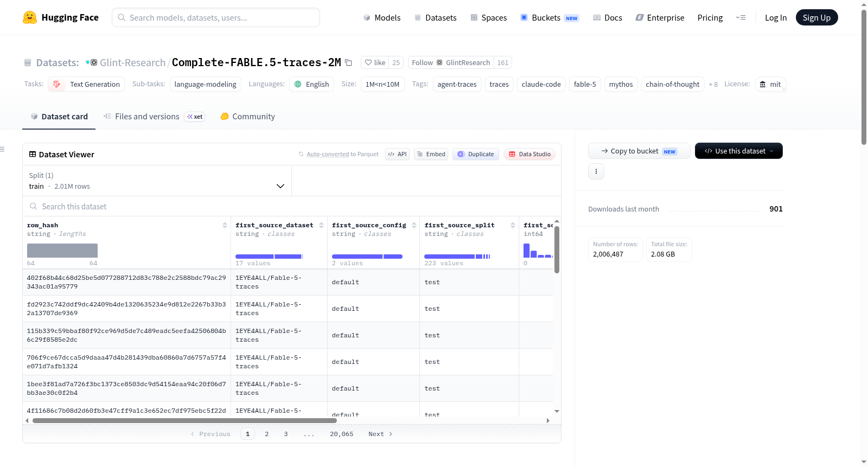This screenshot has height=467, width=868.
Task: Click the collapsed sidebar hamburger icon
Action: tap(2, 149)
